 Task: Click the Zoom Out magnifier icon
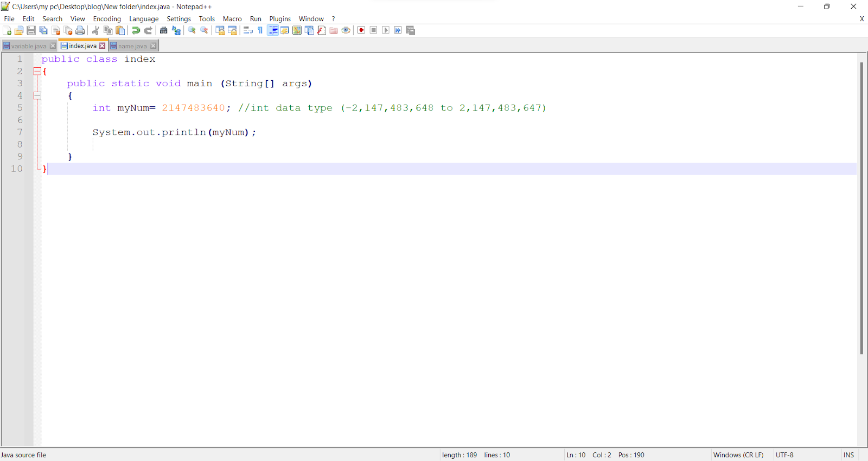click(204, 30)
